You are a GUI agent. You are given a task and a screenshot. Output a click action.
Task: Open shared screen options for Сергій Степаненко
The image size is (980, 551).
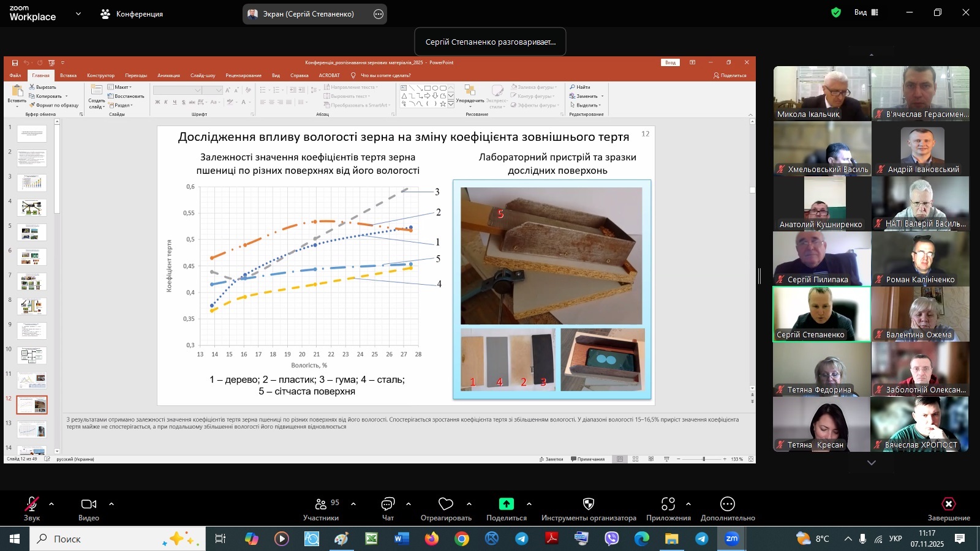coord(379,14)
